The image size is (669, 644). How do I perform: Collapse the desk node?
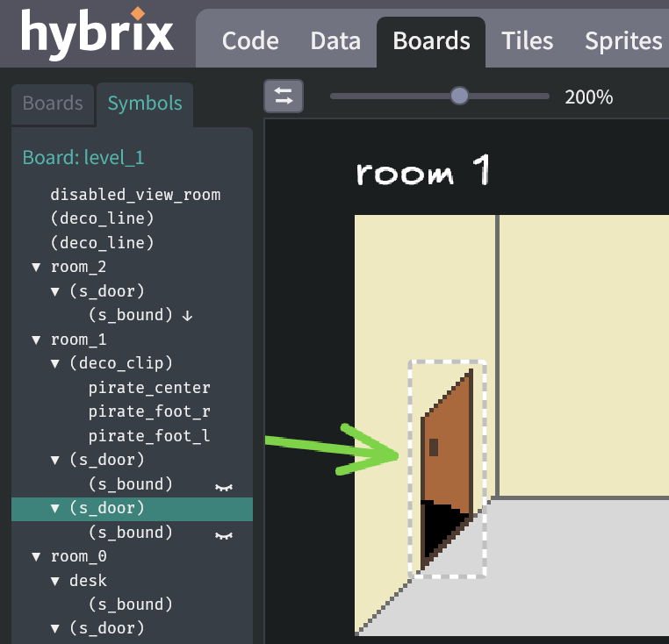[x=55, y=581]
